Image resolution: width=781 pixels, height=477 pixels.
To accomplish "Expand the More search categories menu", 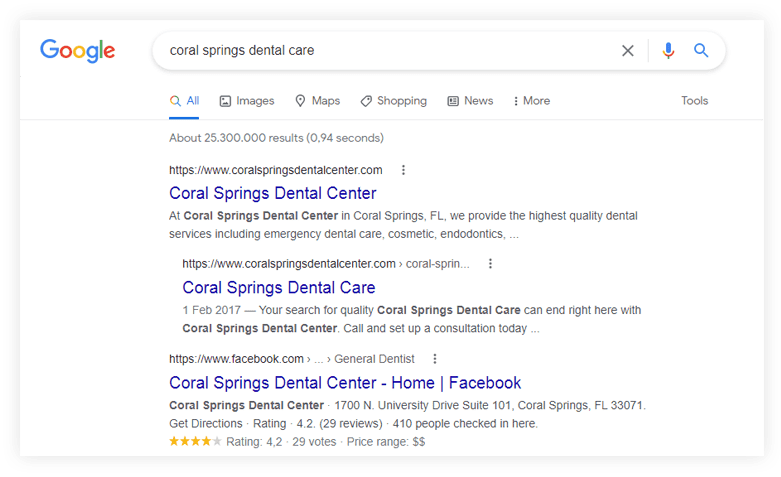I will [x=531, y=101].
